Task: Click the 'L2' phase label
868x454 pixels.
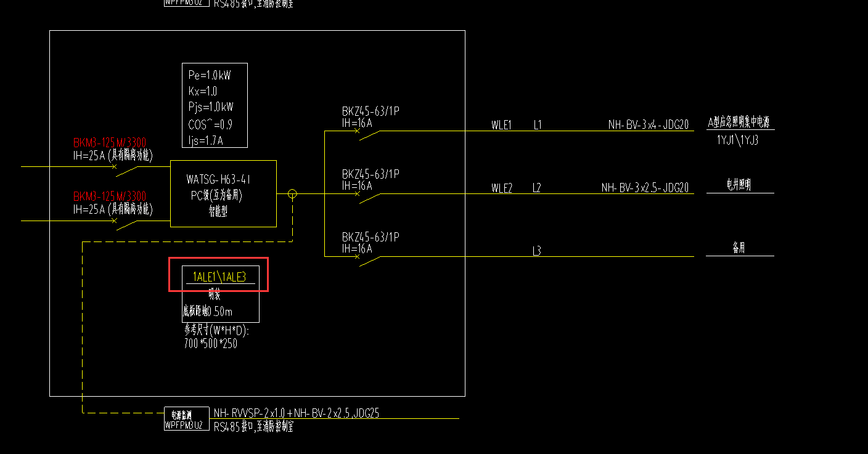Action: pyautogui.click(x=538, y=188)
